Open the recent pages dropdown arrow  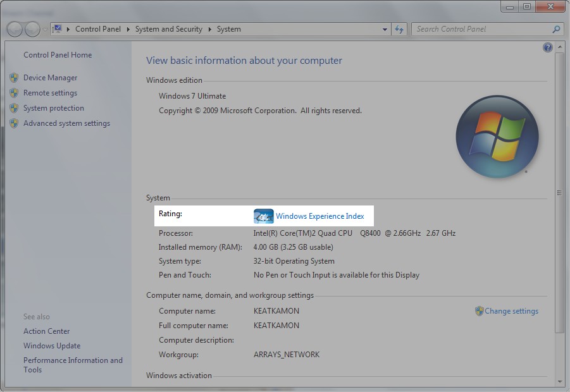pos(45,30)
